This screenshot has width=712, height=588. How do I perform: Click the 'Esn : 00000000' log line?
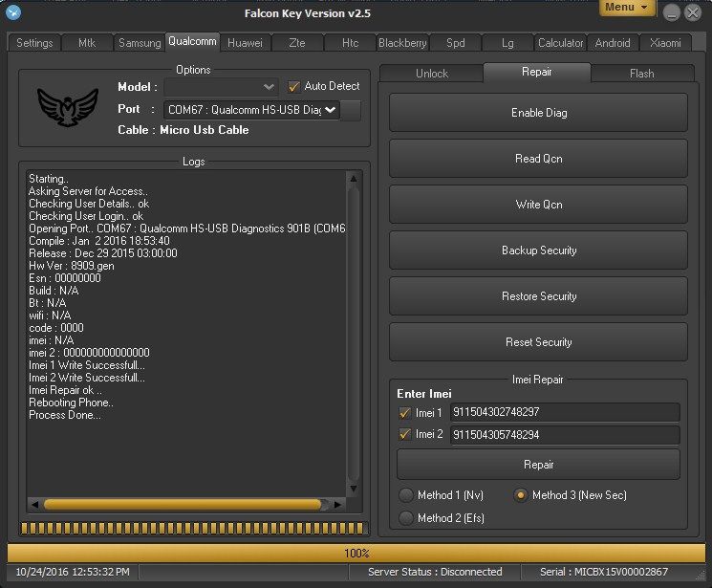64,277
